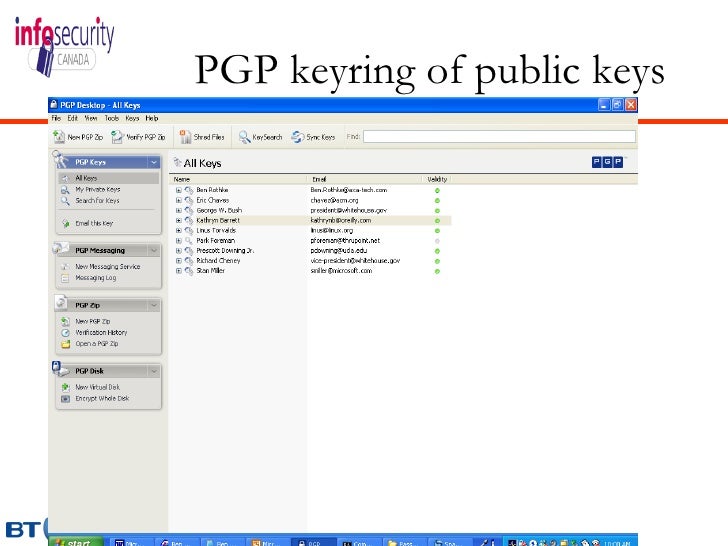The height and width of the screenshot is (546, 728).
Task: Click the taskbar clock in the system tray
Action: (x=617, y=543)
